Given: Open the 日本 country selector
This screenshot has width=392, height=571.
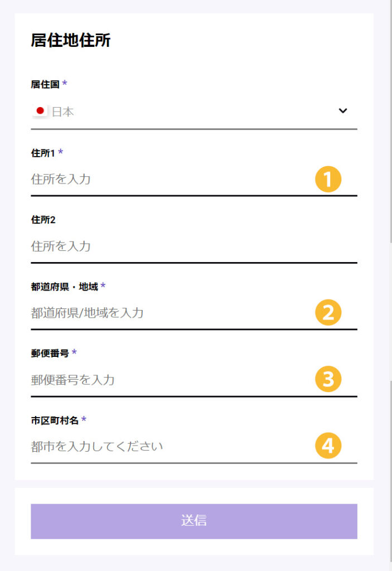Looking at the screenshot, I should click(194, 112).
